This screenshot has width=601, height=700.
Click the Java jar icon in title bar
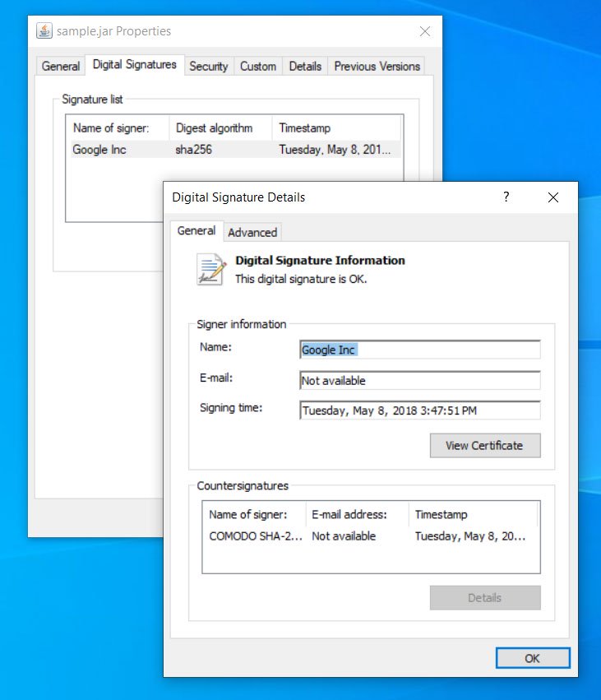tap(44, 31)
